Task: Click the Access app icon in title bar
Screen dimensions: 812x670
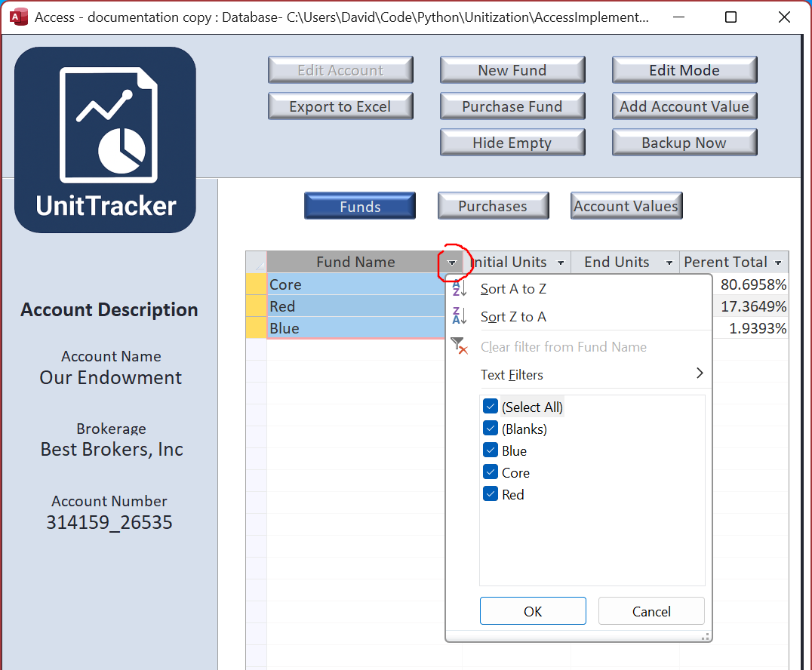Action: tap(19, 17)
